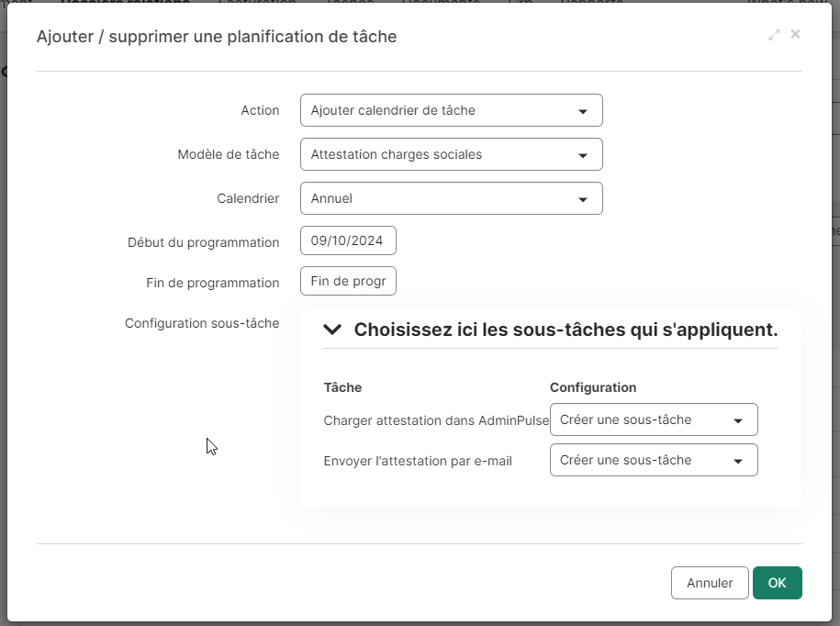
Task: Open the Modèle de tâche dropdown arrow
Action: (583, 155)
